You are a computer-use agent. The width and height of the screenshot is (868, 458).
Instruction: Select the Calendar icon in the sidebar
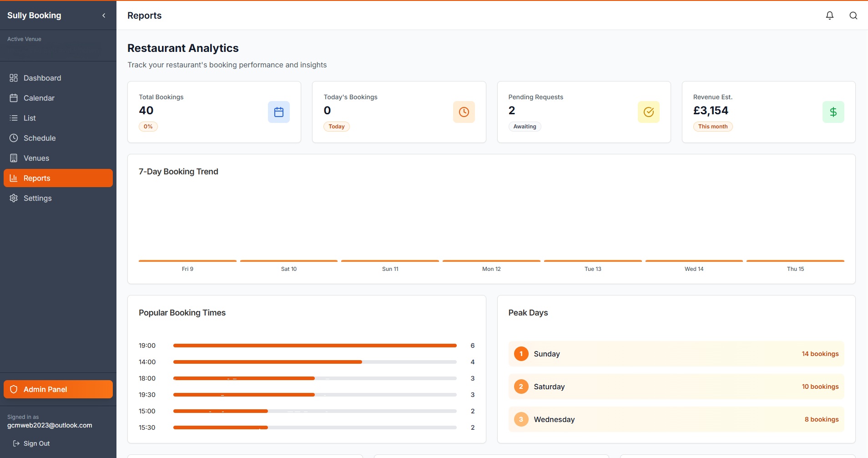tap(13, 98)
